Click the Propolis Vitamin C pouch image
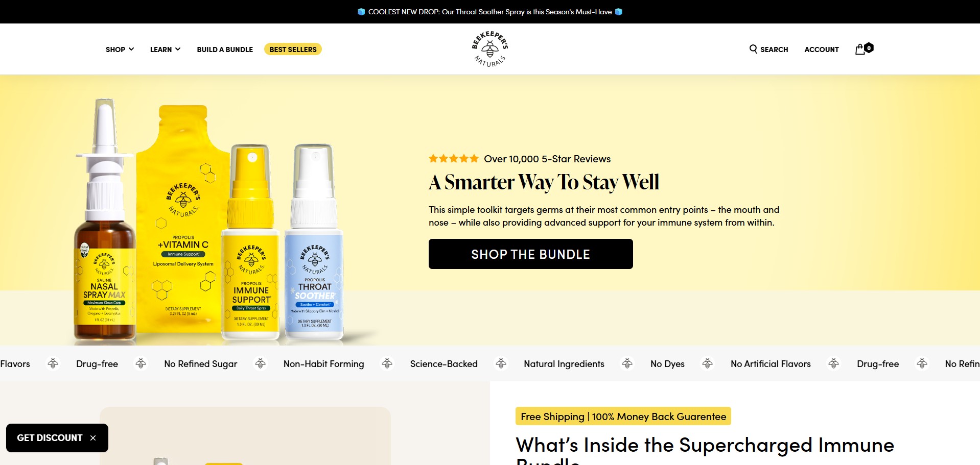Screen dimensions: 980x465 pyautogui.click(x=182, y=219)
